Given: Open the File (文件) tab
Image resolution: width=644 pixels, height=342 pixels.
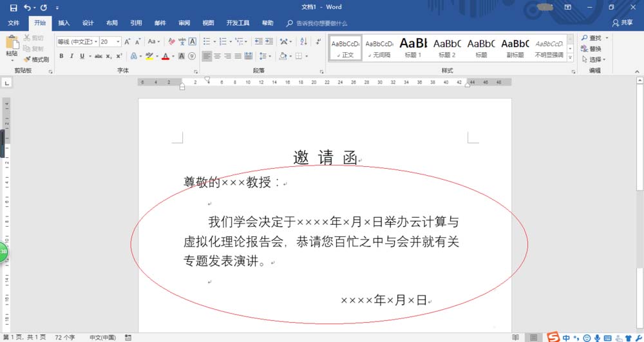Looking at the screenshot, I should [x=14, y=23].
